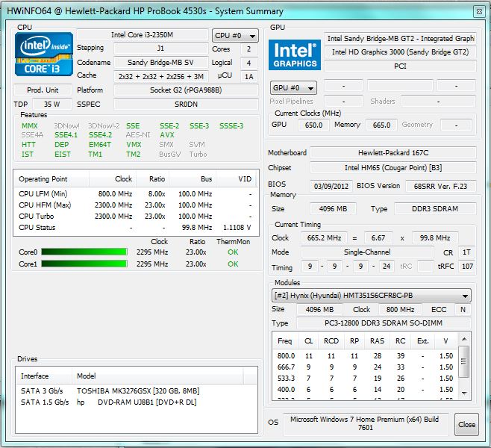
Task: Click the memory type DDR3 SDRAM field
Action: [x=435, y=208]
